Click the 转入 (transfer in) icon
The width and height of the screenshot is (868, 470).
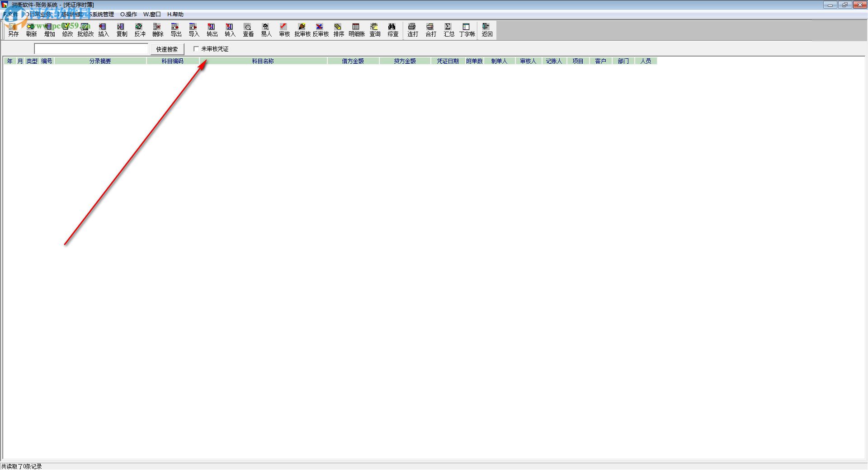pyautogui.click(x=230, y=30)
